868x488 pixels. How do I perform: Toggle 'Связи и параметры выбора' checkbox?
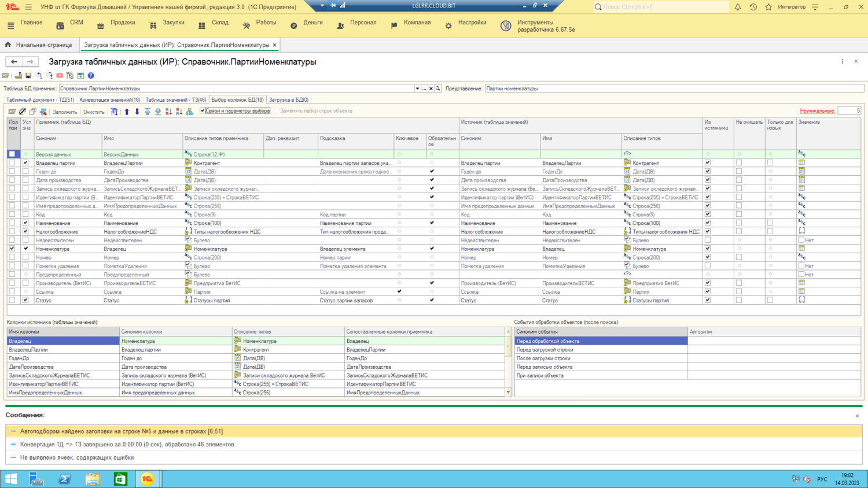tap(203, 111)
